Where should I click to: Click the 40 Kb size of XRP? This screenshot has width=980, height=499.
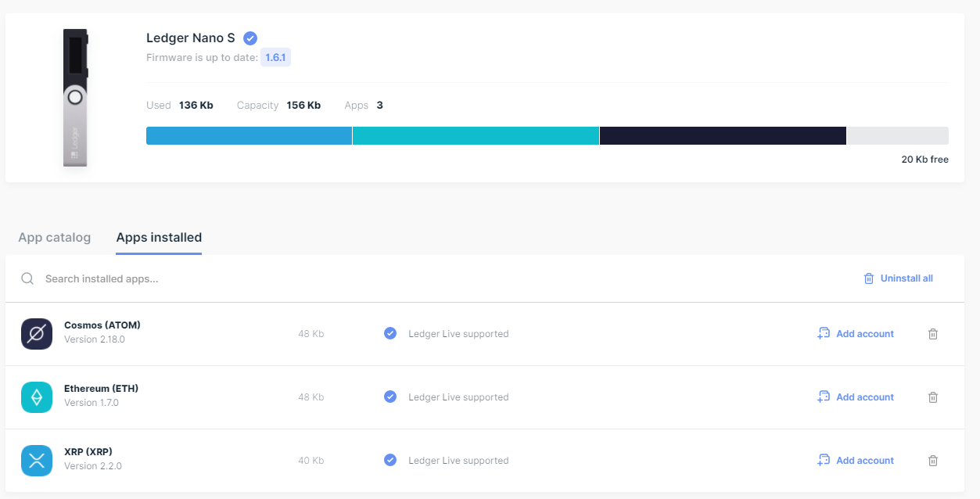[x=311, y=461]
